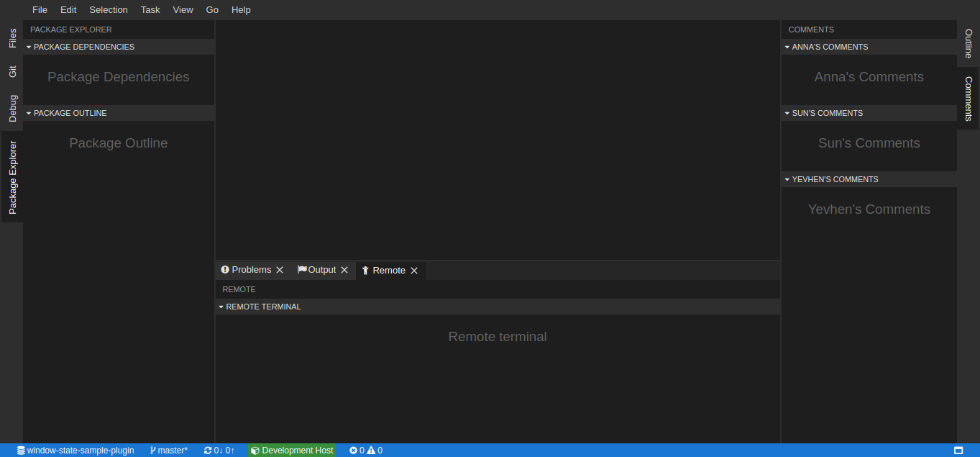
Task: Collapse the Remote Terminal section
Action: (221, 306)
